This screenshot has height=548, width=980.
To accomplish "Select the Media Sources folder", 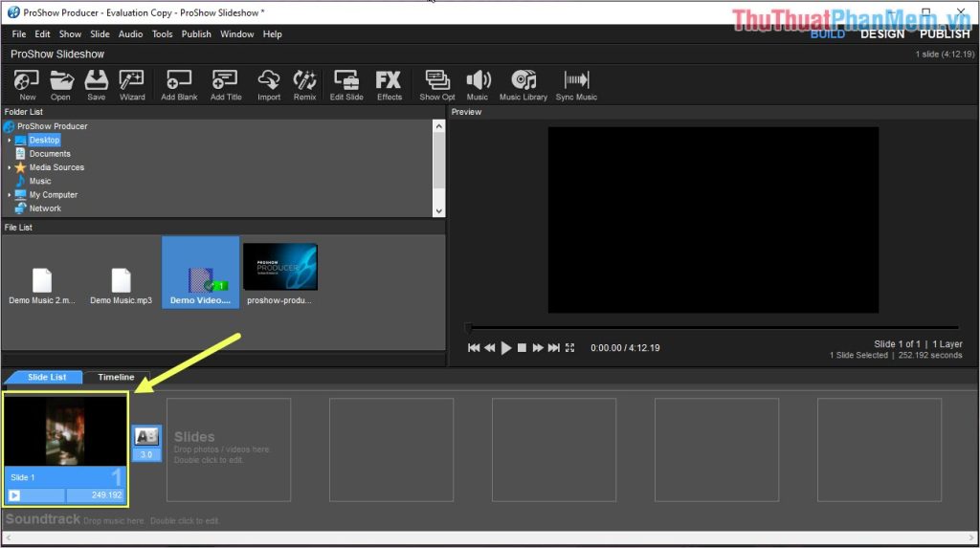I will pos(56,167).
